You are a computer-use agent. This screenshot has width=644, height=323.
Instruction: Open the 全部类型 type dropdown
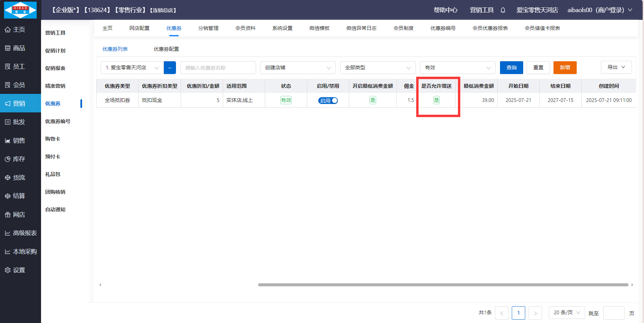[378, 68]
